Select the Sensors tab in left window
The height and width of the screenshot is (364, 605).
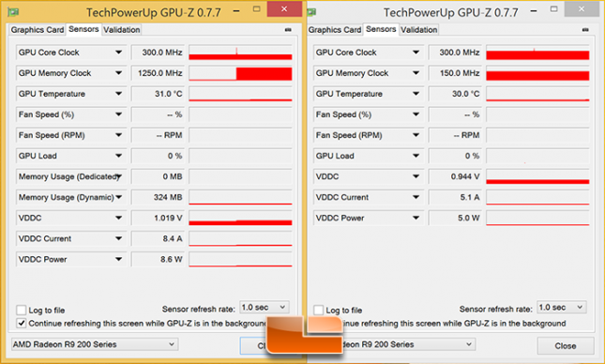[83, 29]
